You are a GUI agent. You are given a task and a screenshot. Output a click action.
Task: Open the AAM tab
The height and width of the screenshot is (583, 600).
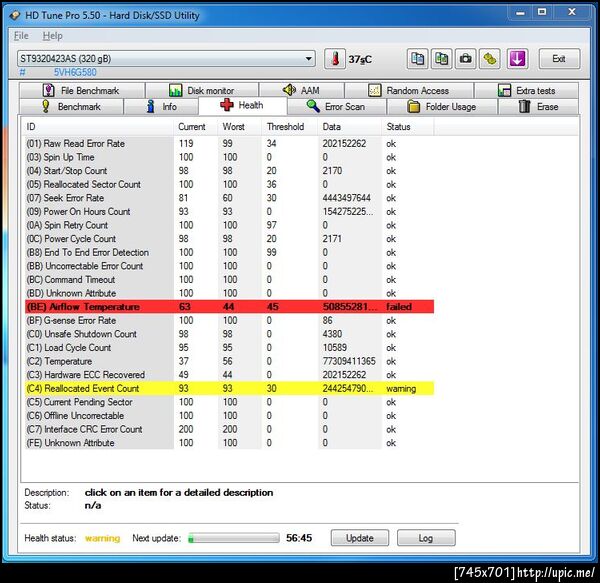[x=302, y=91]
